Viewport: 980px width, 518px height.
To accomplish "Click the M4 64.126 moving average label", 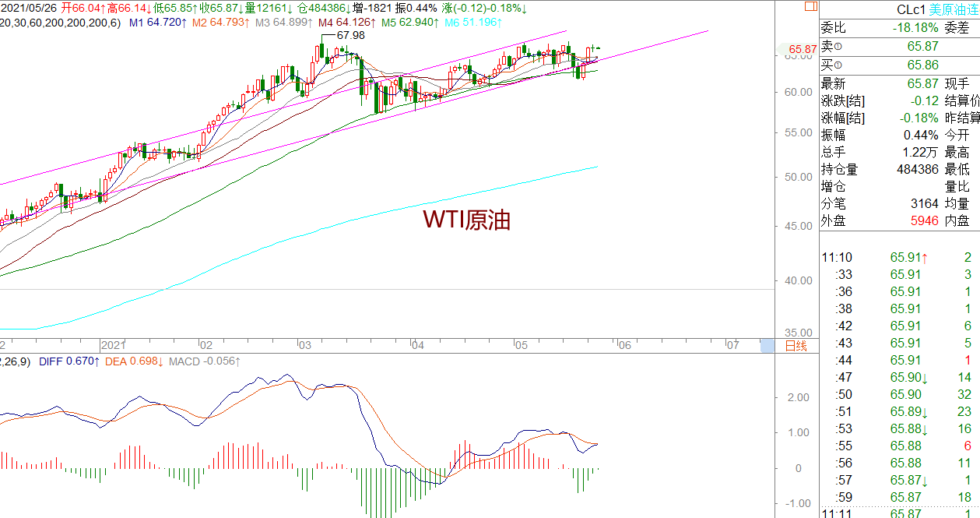I will pyautogui.click(x=347, y=23).
